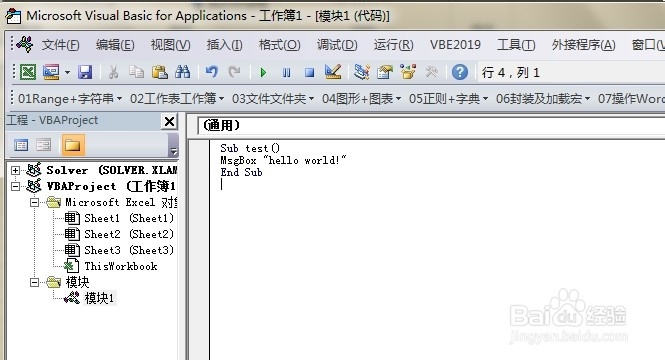The width and height of the screenshot is (665, 360).
Task: Select the Solver project name
Action: (x=67, y=170)
